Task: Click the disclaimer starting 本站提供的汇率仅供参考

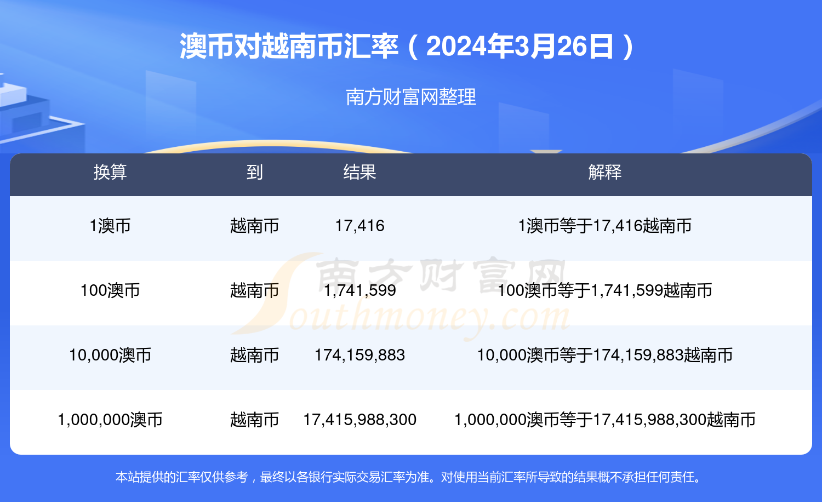Action: coord(409,477)
